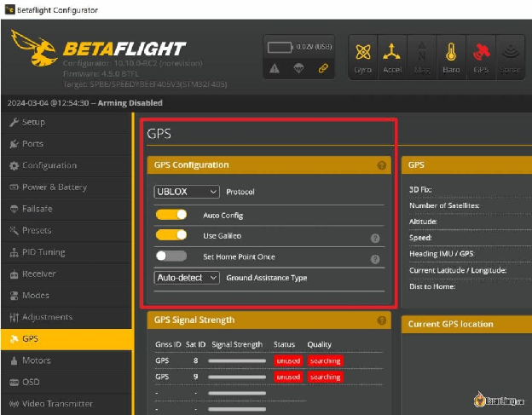Click the yellow link status icon
The height and width of the screenshot is (415, 532).
[323, 69]
